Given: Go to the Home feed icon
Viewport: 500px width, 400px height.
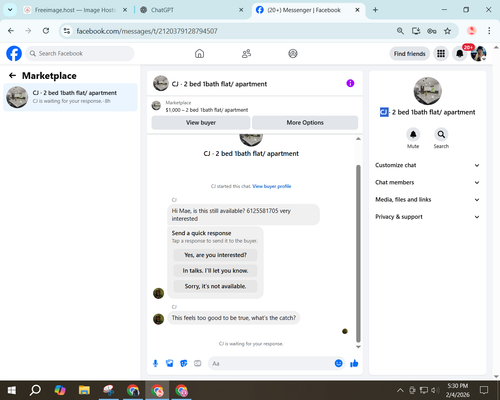Looking at the screenshot, I should point(199,53).
